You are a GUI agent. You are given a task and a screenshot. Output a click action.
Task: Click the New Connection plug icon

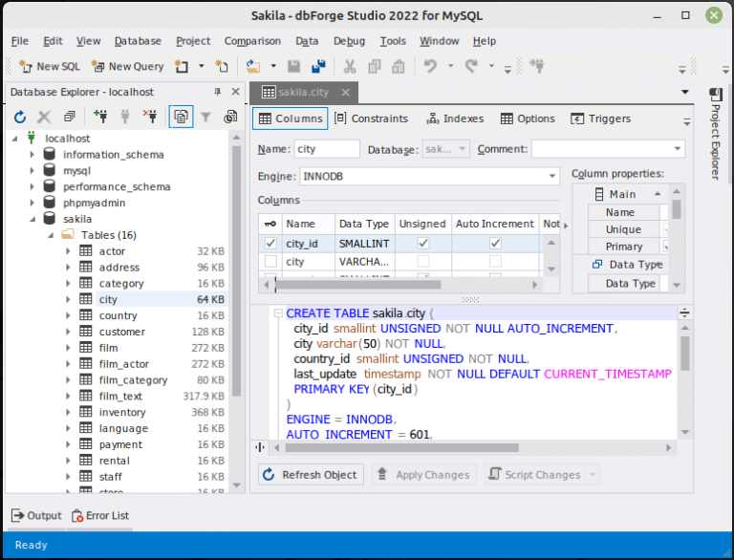(100, 117)
